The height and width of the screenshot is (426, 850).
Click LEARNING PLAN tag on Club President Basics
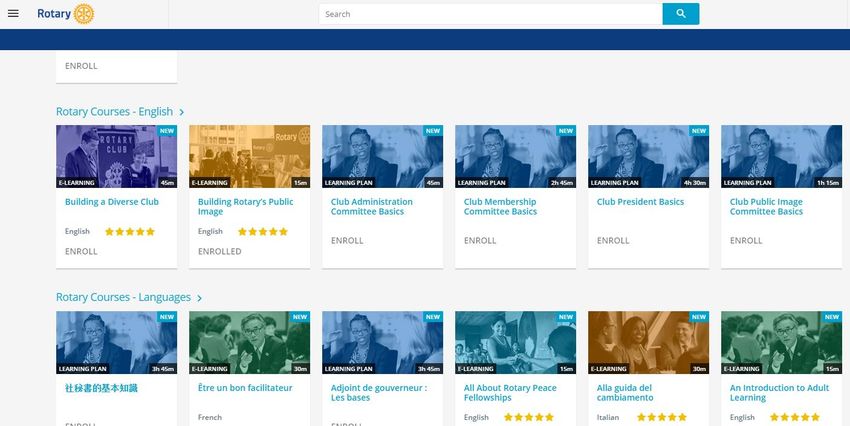[614, 183]
